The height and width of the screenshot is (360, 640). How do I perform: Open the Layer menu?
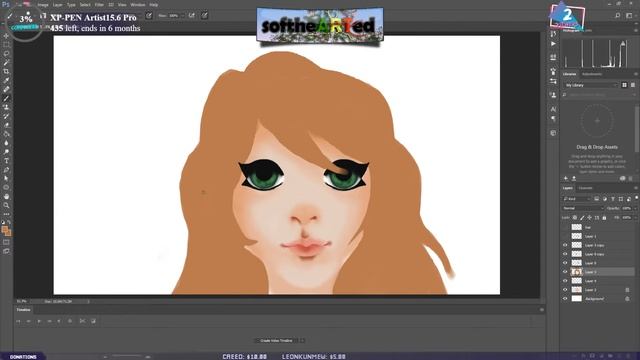point(58,5)
